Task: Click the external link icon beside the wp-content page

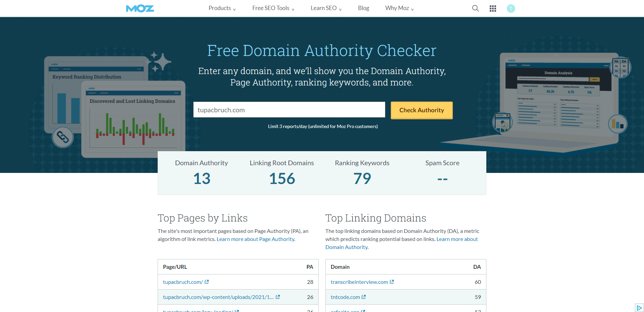Action: [x=278, y=297]
